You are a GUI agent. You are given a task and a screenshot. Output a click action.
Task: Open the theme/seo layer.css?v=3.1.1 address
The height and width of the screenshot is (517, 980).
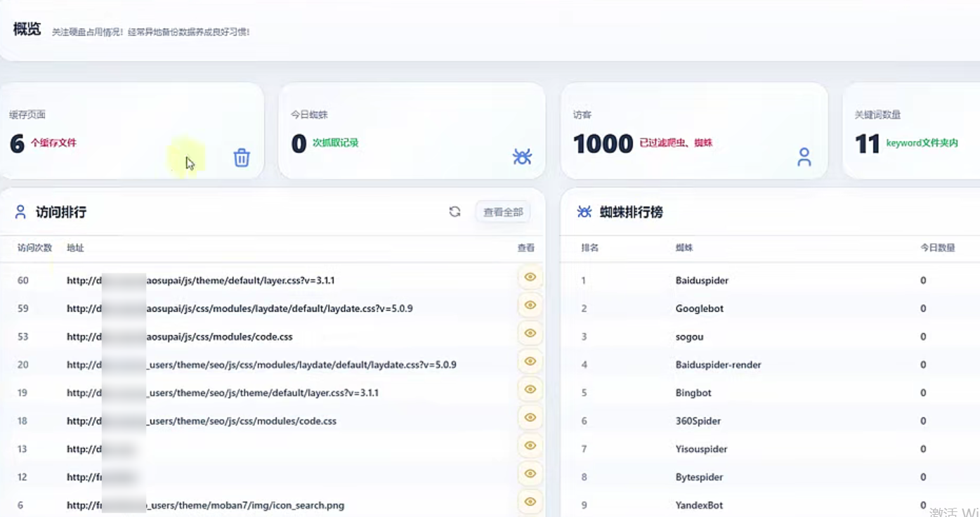tap(223, 393)
